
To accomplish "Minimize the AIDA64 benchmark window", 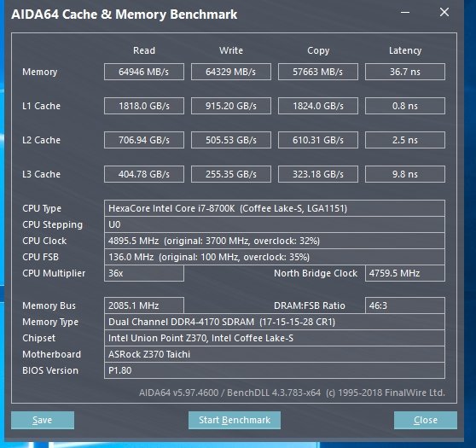I will [405, 13].
